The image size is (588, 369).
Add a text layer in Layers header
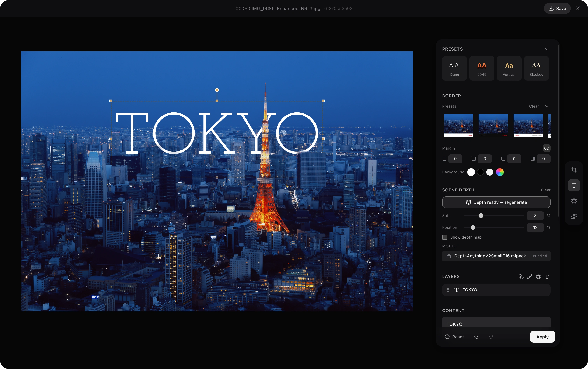click(x=547, y=276)
